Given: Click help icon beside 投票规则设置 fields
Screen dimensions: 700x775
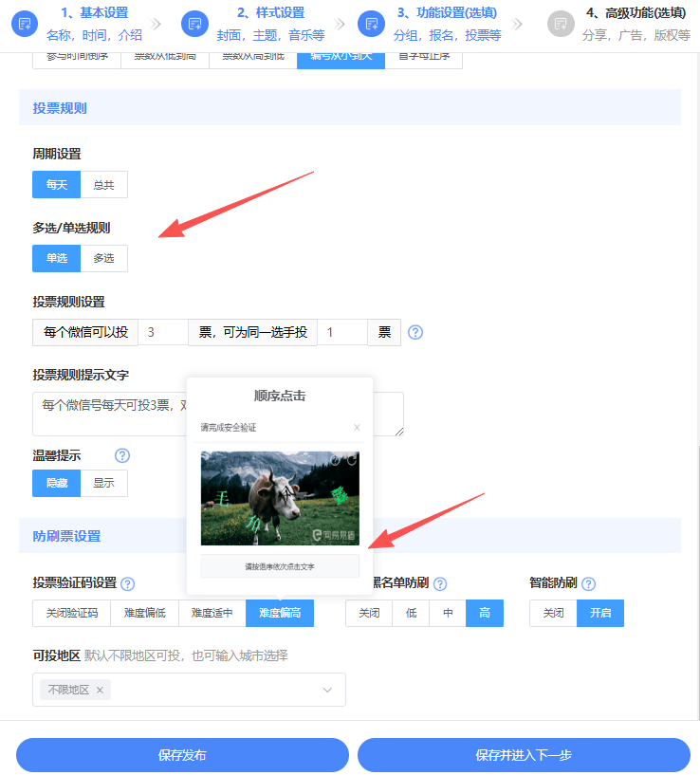Looking at the screenshot, I should [x=414, y=333].
